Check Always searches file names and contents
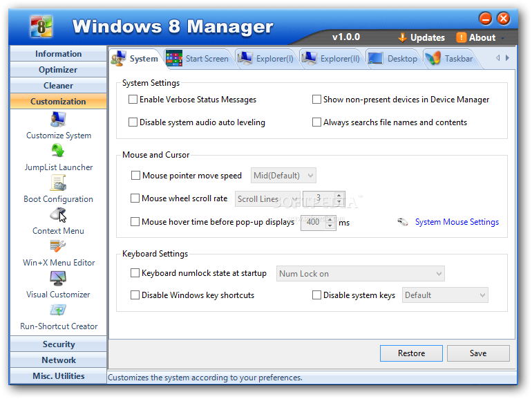The width and height of the screenshot is (532, 399). [316, 122]
